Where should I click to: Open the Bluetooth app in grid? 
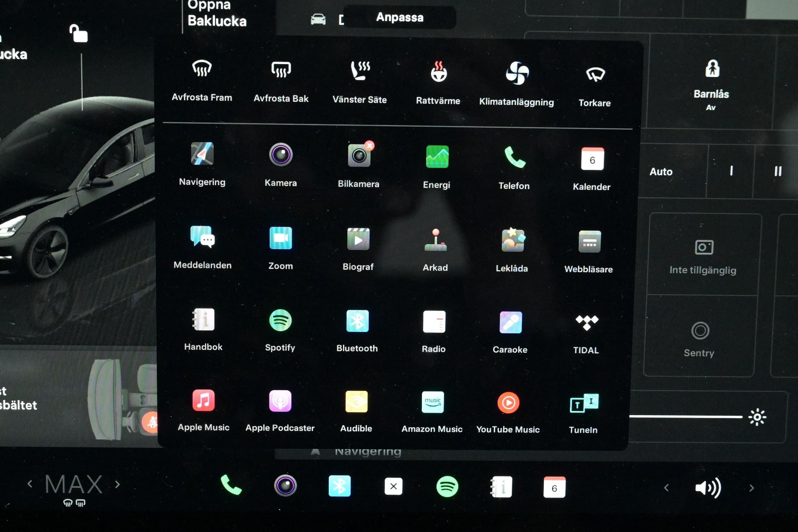(357, 331)
